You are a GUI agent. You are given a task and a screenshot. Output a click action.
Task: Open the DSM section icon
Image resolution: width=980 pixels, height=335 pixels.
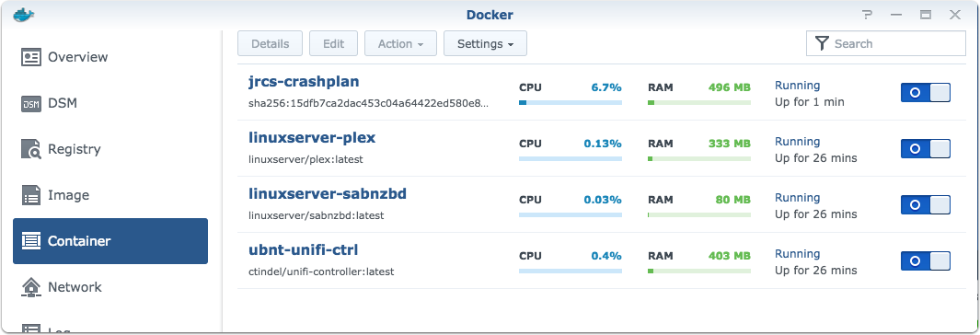(x=31, y=103)
